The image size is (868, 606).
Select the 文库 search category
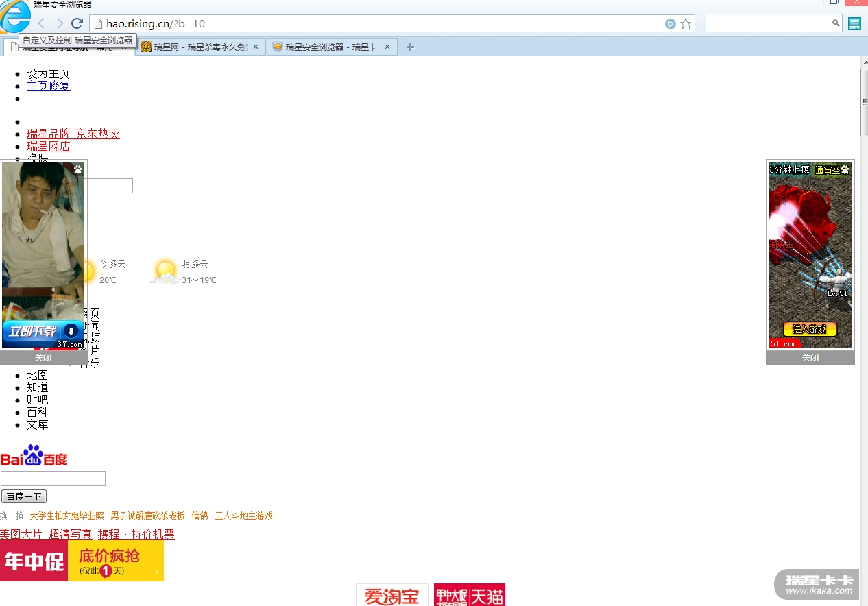click(38, 424)
